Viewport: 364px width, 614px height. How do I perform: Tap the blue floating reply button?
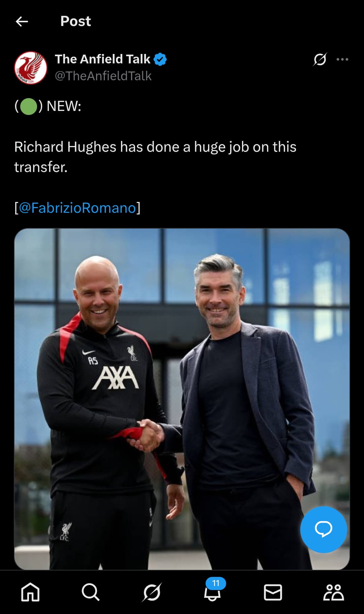324,529
